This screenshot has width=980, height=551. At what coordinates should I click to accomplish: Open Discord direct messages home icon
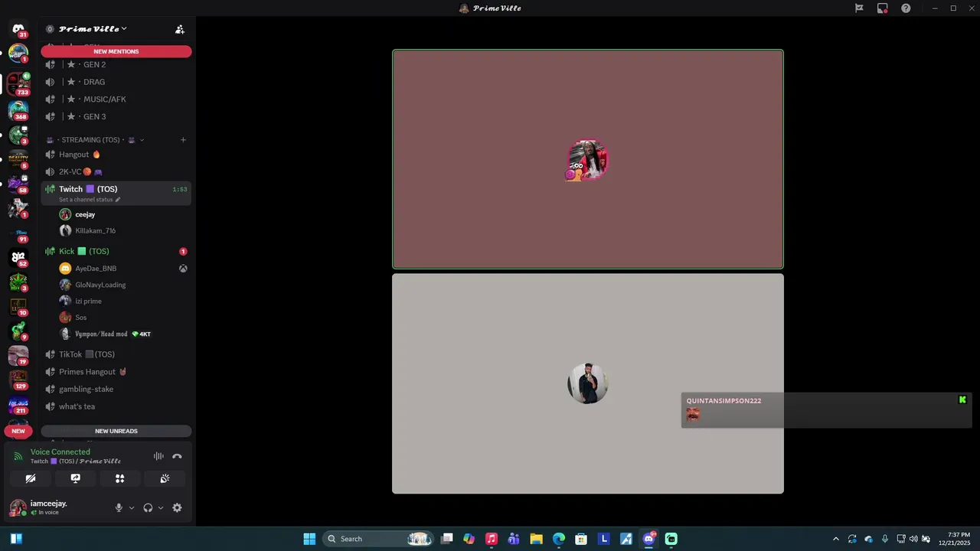tap(18, 28)
